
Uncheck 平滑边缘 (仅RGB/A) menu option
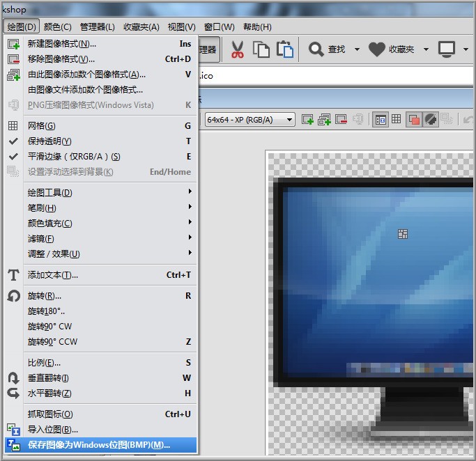(100, 156)
